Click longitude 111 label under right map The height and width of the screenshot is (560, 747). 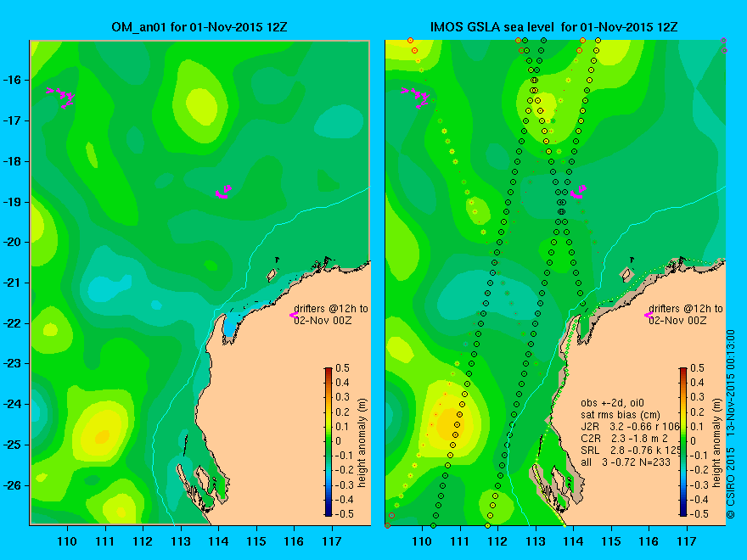pos(460,541)
